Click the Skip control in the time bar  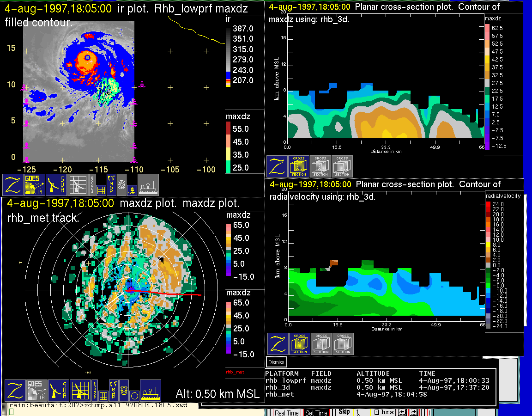click(344, 412)
